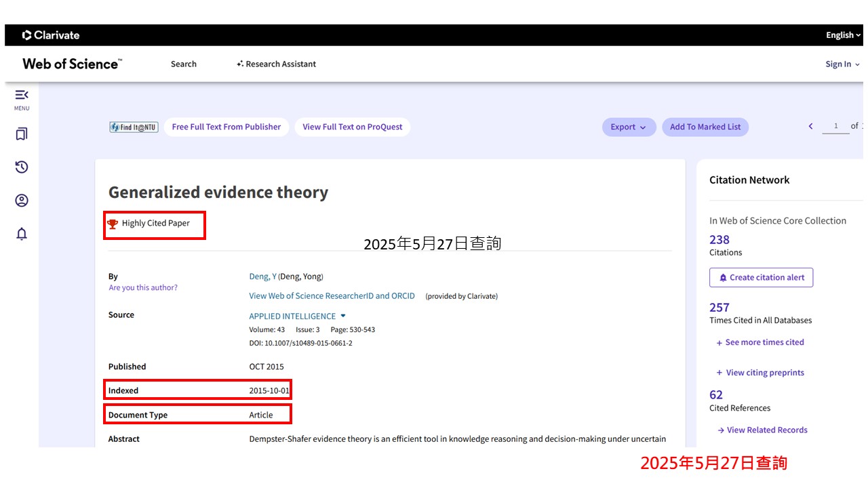868x488 pixels.
Task: Open the Marked List sidebar icon
Action: coord(22,134)
